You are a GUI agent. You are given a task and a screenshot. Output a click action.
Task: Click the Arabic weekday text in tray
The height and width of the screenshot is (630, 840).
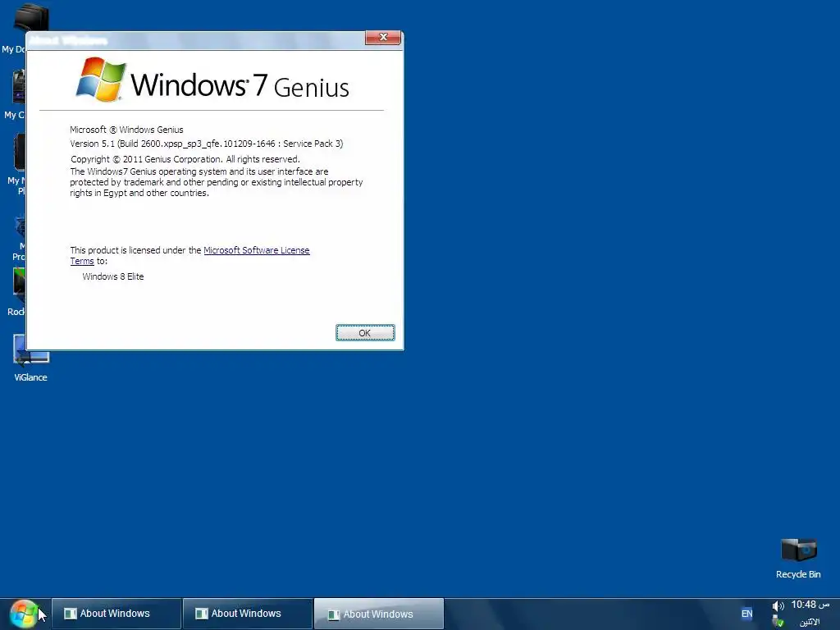click(810, 622)
